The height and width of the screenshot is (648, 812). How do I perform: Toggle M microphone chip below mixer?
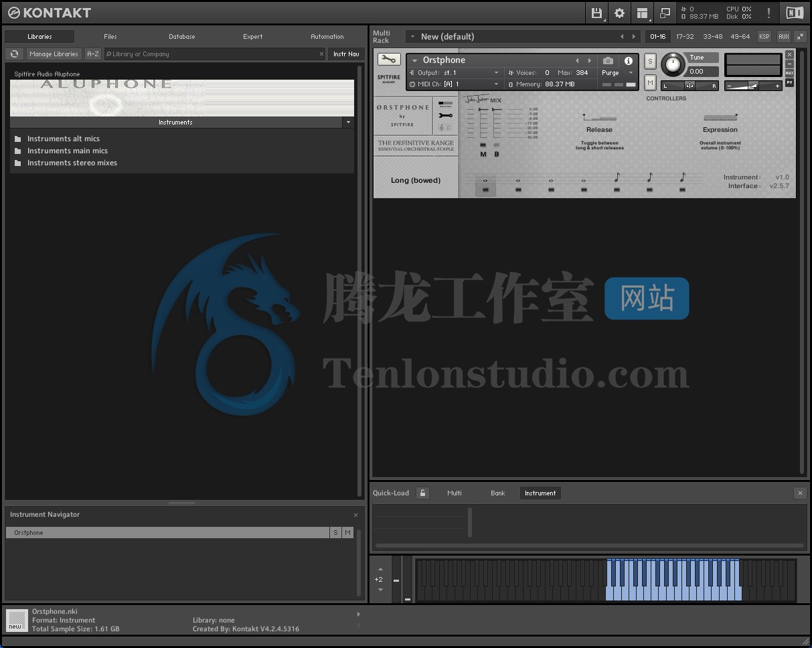tap(483, 145)
